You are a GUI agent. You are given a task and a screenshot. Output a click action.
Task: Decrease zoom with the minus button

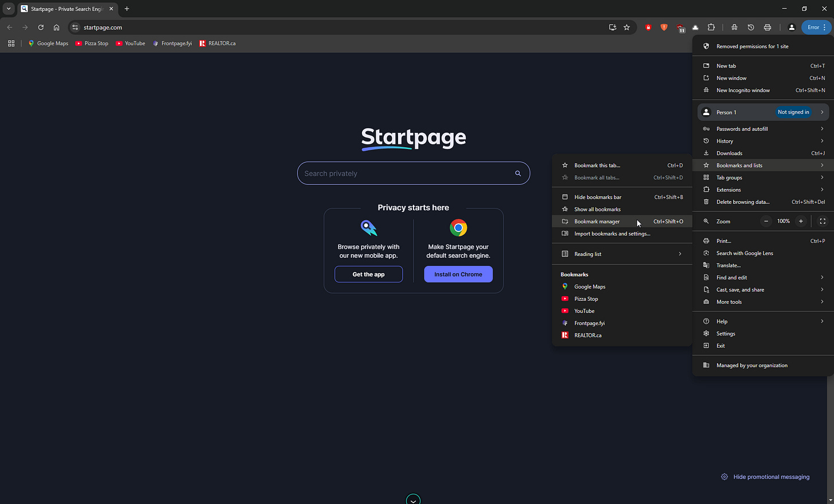pos(766,221)
